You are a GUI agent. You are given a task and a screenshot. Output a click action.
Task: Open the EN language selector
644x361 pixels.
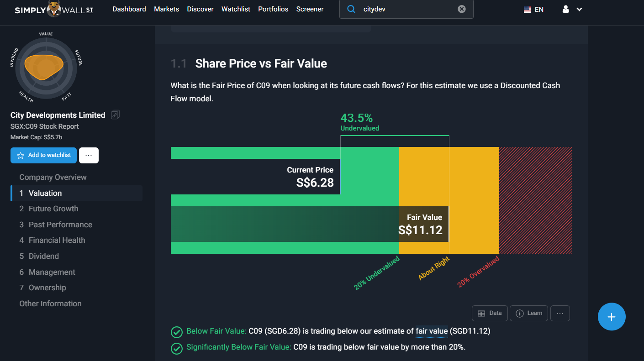click(x=533, y=9)
